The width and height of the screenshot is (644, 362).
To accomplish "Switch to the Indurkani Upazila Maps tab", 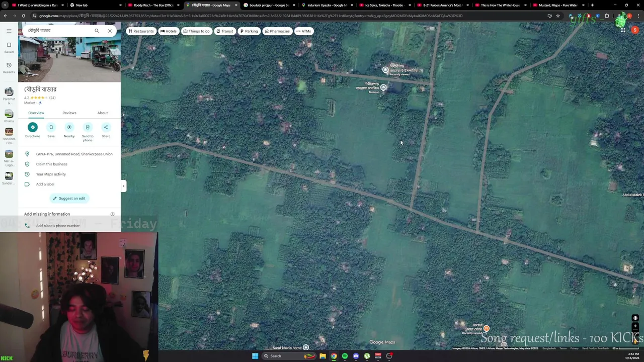I will point(327,5).
